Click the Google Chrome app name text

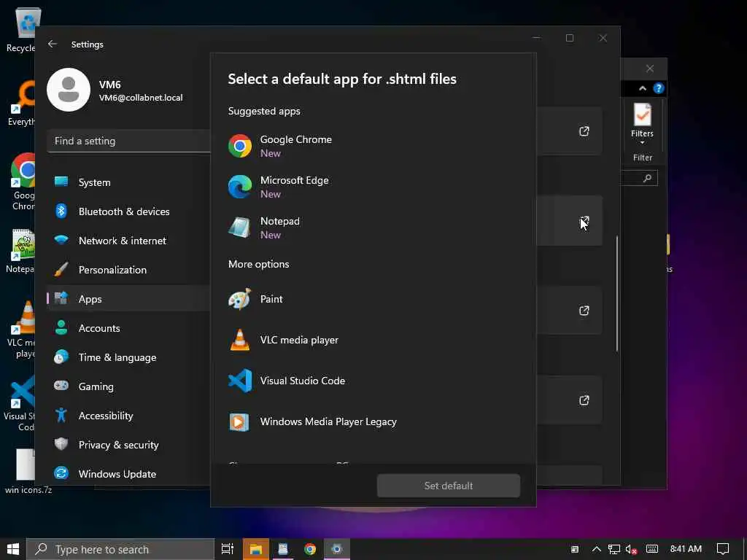coord(296,139)
